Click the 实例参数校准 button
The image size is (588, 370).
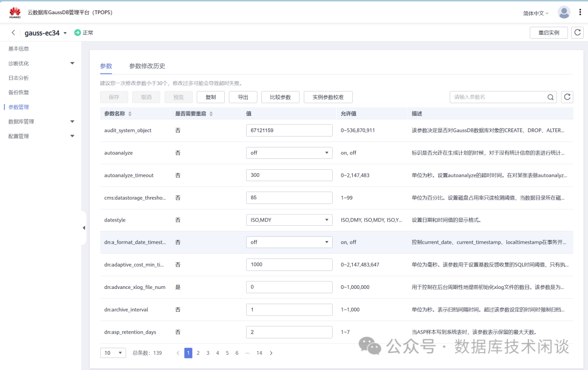coord(328,97)
